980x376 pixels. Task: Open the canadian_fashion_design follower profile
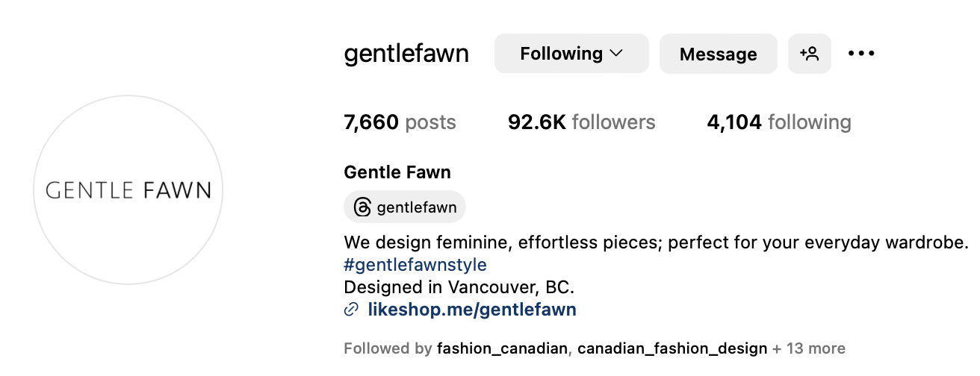(672, 348)
